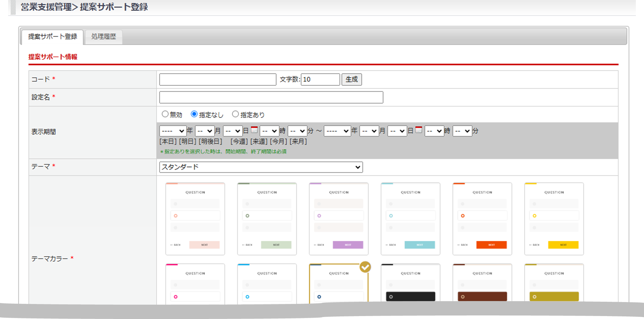
Task: Open the start date calendar picker icon
Action: (254, 130)
